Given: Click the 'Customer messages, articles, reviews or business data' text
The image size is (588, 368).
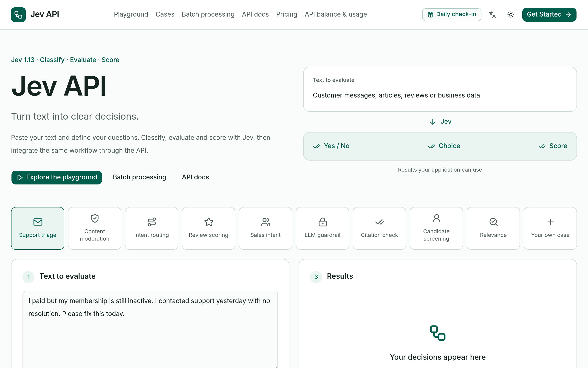Looking at the screenshot, I should coord(396,95).
